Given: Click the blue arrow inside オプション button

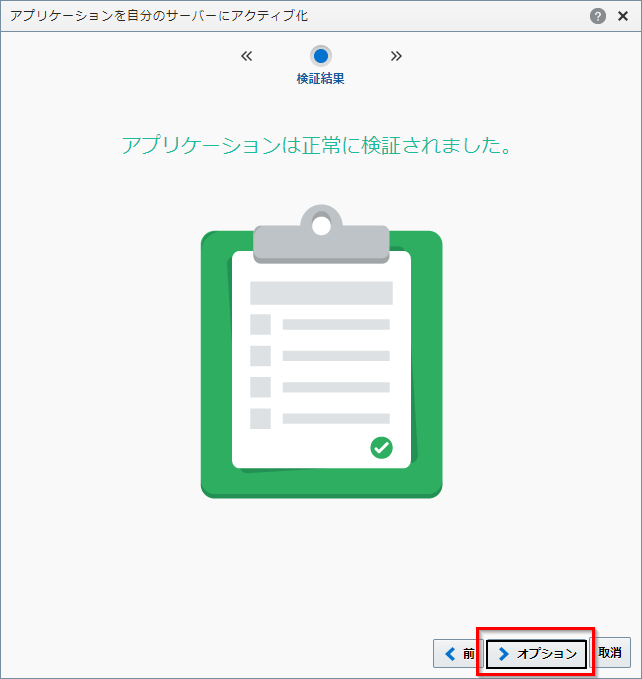Looking at the screenshot, I should click(x=504, y=653).
